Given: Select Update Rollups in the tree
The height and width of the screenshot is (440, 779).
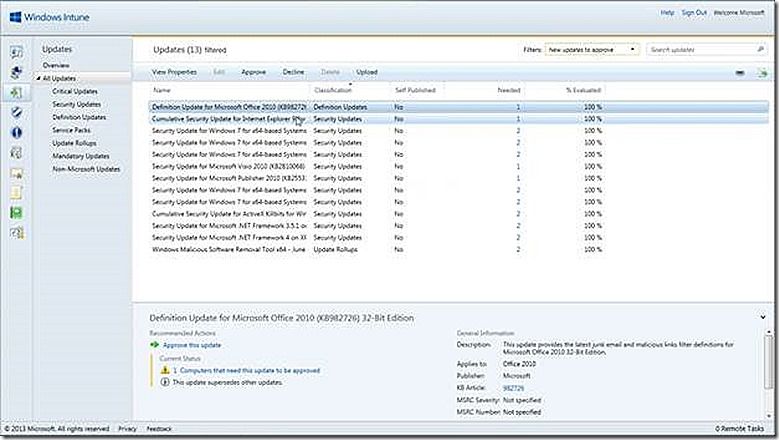Looking at the screenshot, I should click(75, 143).
